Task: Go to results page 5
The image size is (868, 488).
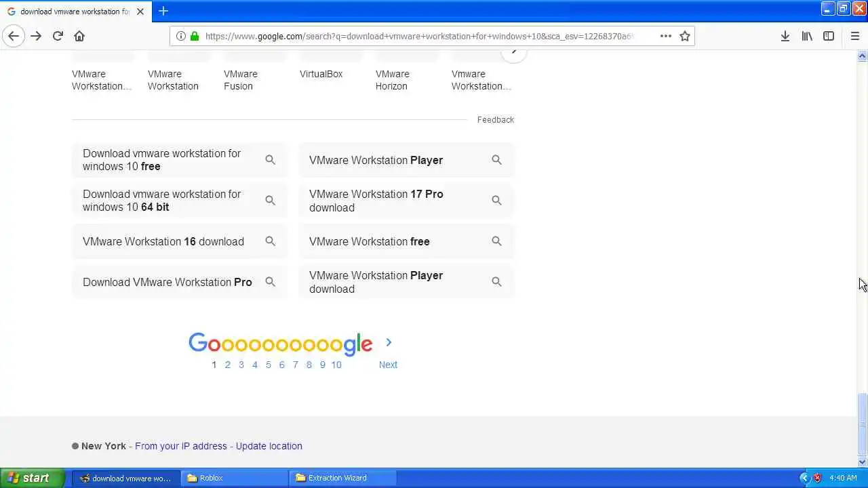Action: coord(269,365)
